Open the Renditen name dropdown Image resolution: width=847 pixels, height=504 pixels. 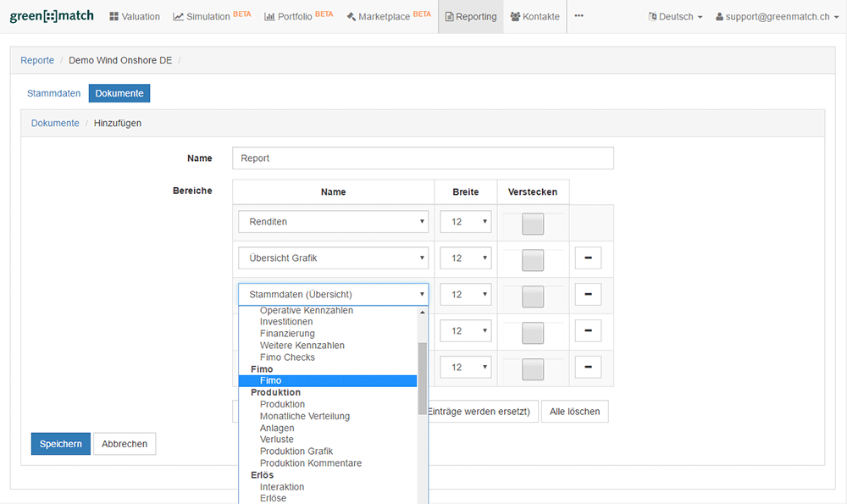click(333, 222)
